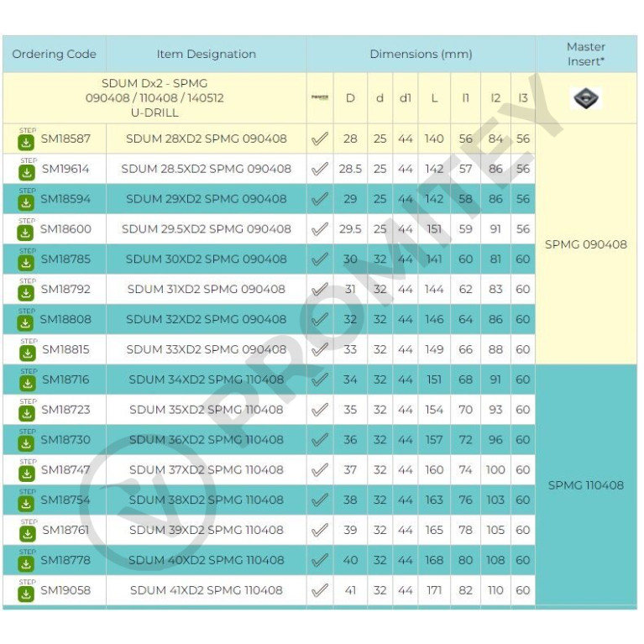This screenshot has height=644, width=644.
Task: Click item SDUM 36XD2 SPMG 110408
Action: [207, 440]
